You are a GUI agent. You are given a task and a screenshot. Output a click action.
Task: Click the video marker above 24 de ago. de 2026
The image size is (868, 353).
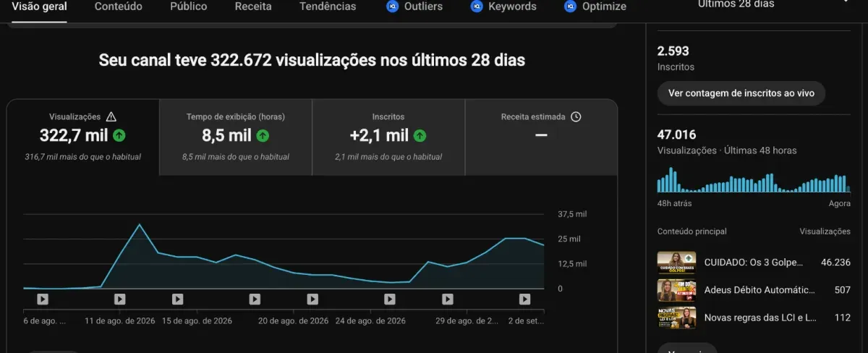pos(312,299)
